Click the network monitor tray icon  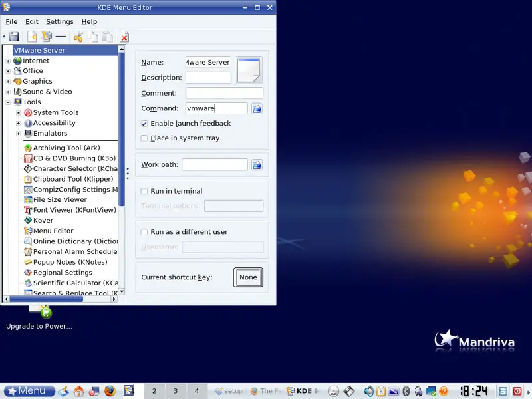pyautogui.click(x=431, y=391)
